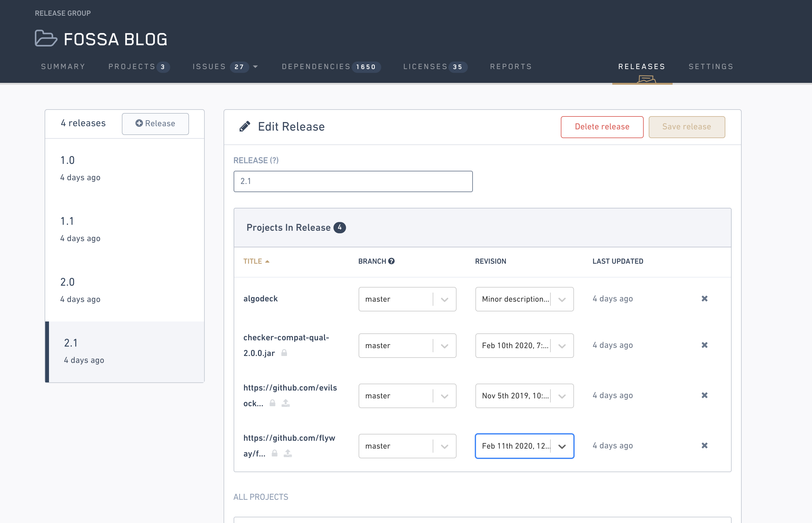The height and width of the screenshot is (523, 812).
Task: Click upload icon on evilsock project row
Action: coord(286,403)
